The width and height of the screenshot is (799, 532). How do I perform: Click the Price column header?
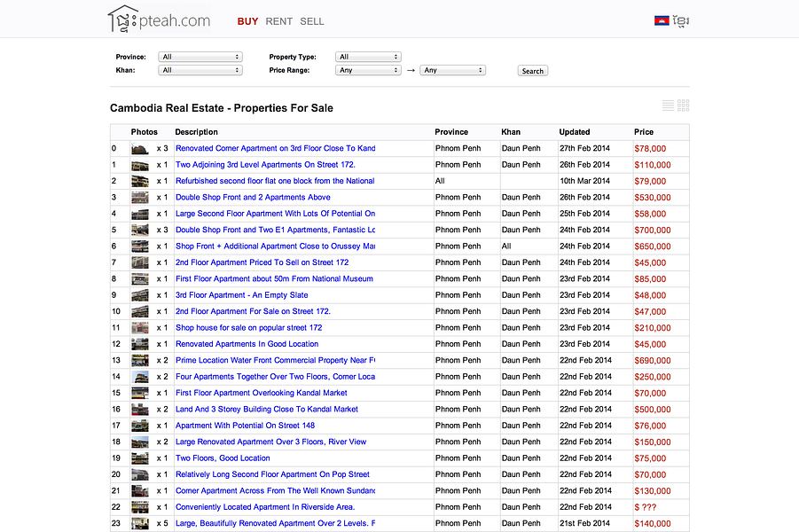644,132
